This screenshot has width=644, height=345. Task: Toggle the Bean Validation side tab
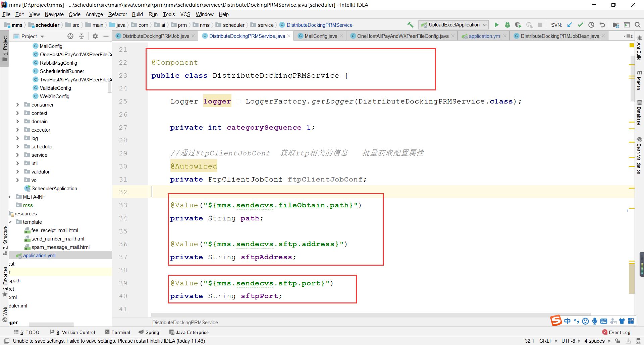click(639, 155)
